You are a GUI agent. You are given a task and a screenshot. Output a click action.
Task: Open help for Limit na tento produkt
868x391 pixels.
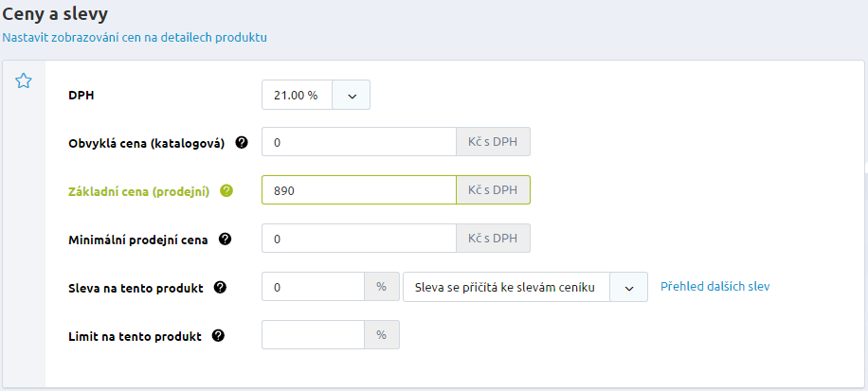pos(219,336)
